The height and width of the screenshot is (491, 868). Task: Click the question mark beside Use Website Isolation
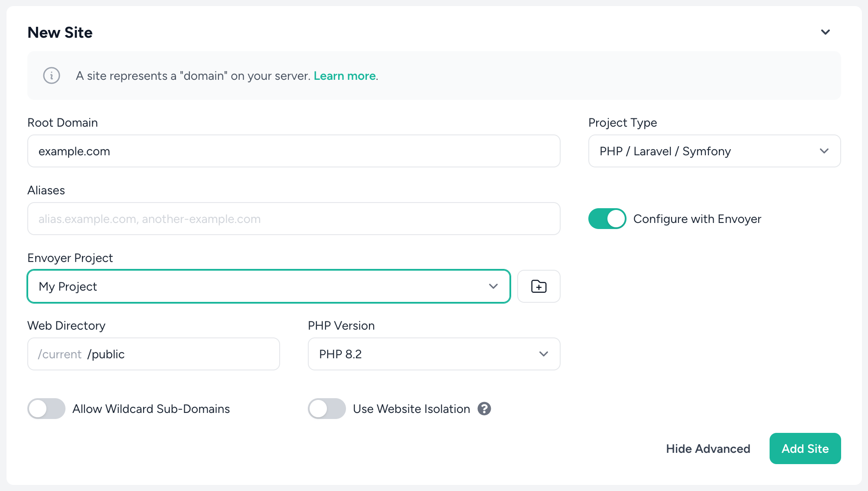[485, 409]
